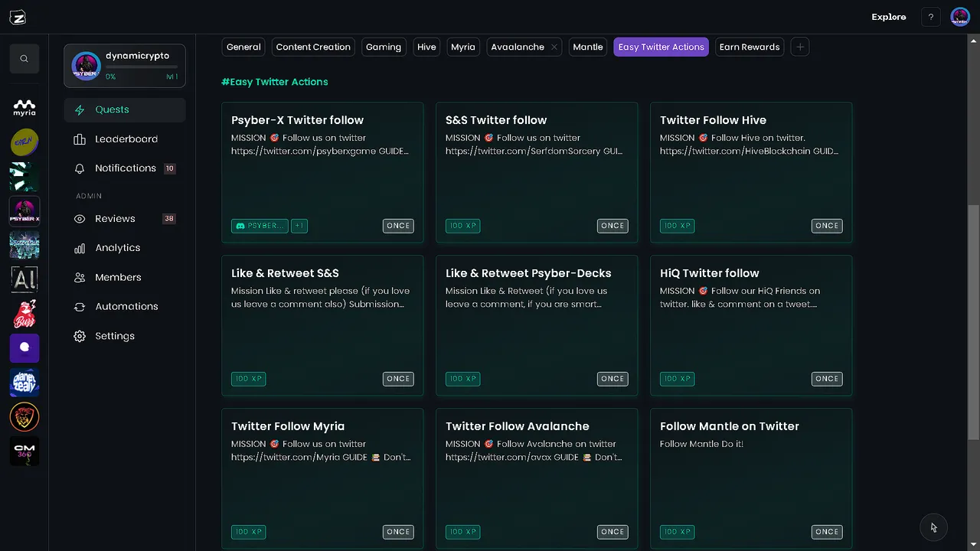The width and height of the screenshot is (980, 551).
Task: Click the help question mark button
Action: [931, 17]
